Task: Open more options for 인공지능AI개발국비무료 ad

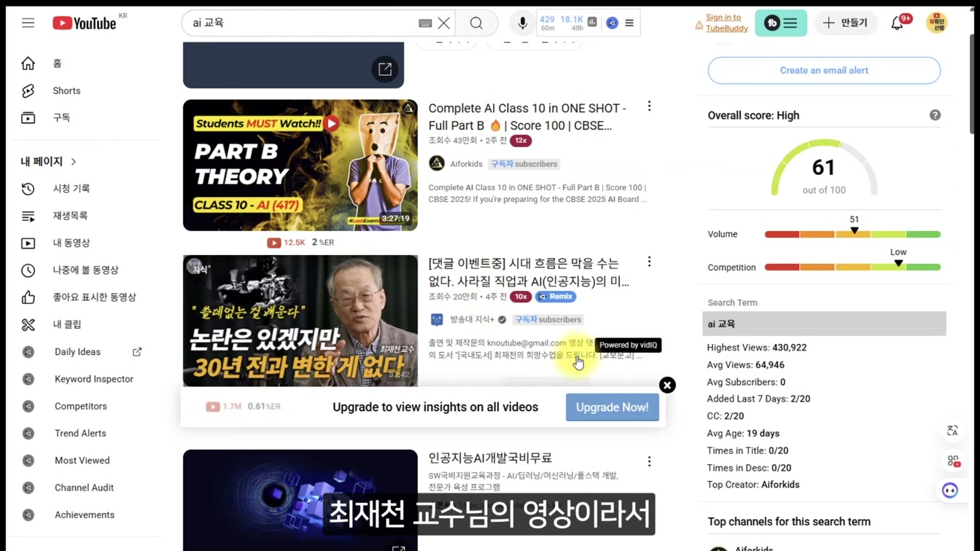Action: (649, 461)
